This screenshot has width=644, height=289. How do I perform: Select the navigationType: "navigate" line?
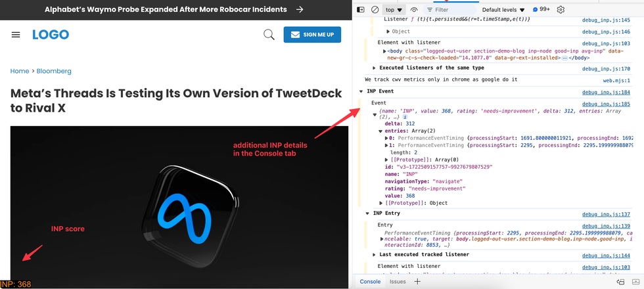[423, 181]
